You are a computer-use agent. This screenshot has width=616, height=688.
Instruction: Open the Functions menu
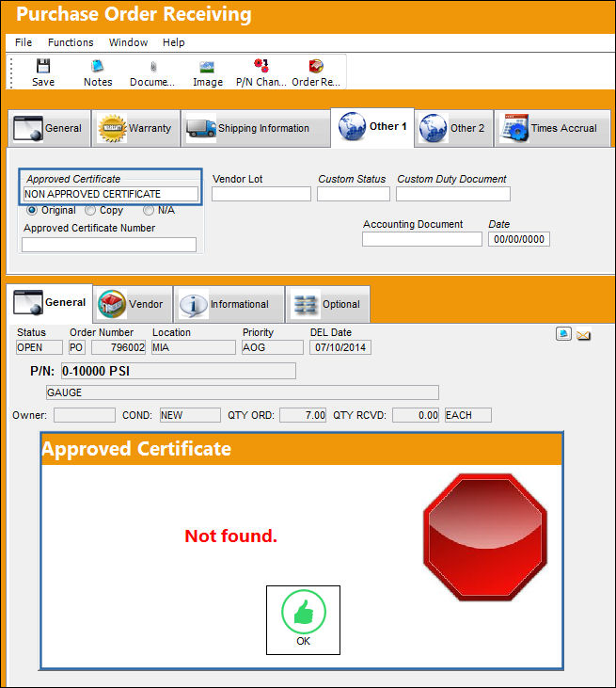71,42
